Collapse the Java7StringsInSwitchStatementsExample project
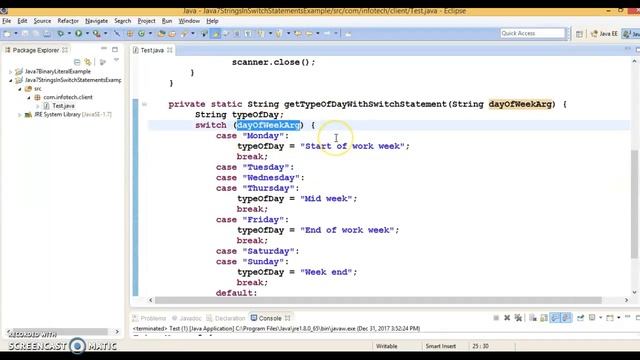This screenshot has height=360, width=640. 11,80
